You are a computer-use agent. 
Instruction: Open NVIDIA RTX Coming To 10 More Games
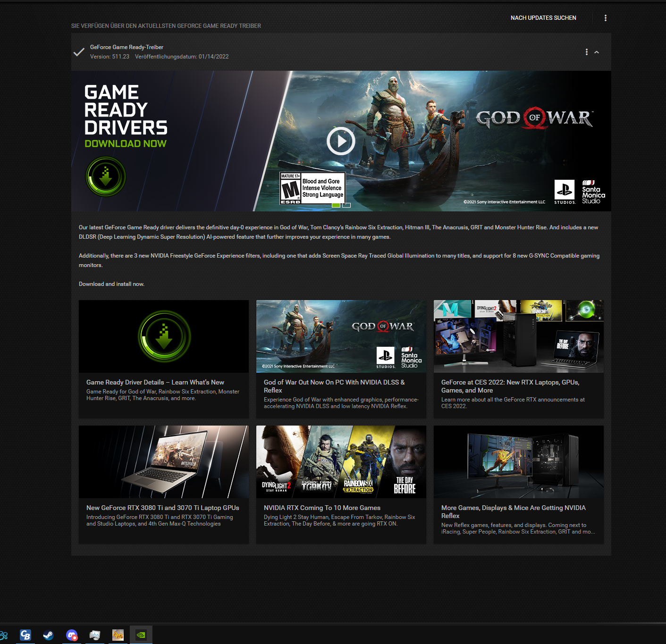[322, 508]
